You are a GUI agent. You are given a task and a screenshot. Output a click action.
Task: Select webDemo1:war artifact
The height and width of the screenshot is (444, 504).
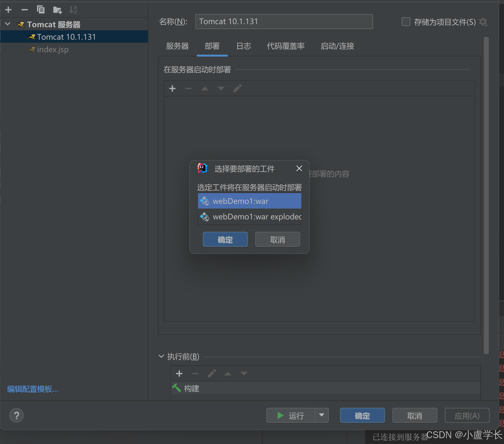click(x=249, y=201)
